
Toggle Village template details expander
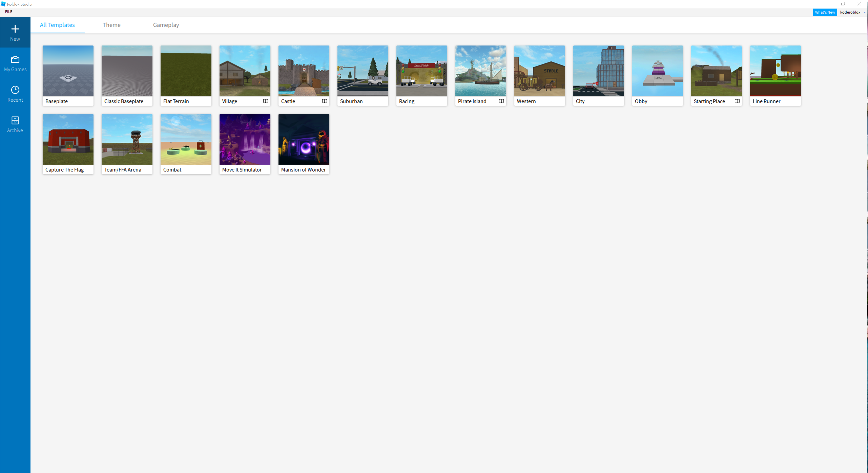tap(265, 101)
